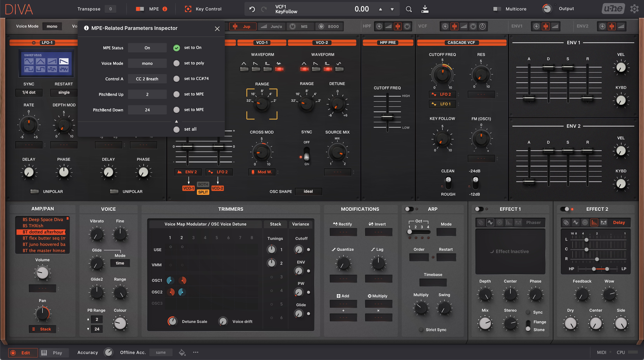Viewport: 644px width, 360px height.
Task: Open Glide Mode 'time' dropdown
Action: coord(120,263)
